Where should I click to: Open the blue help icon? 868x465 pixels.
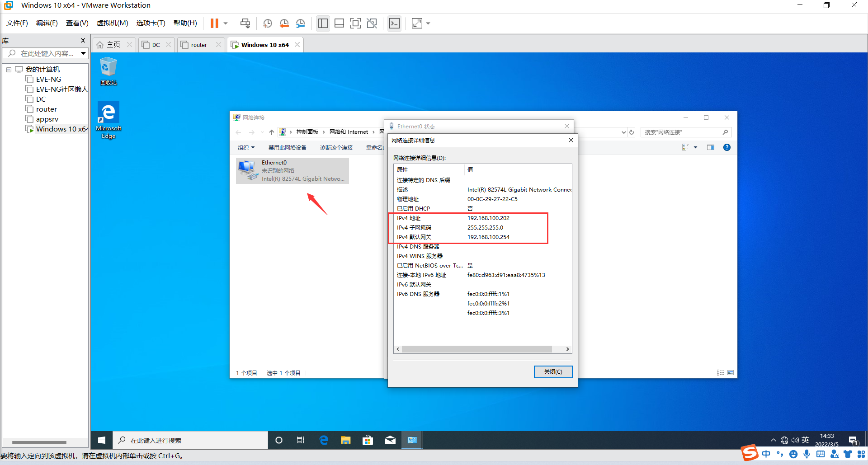[x=727, y=147]
